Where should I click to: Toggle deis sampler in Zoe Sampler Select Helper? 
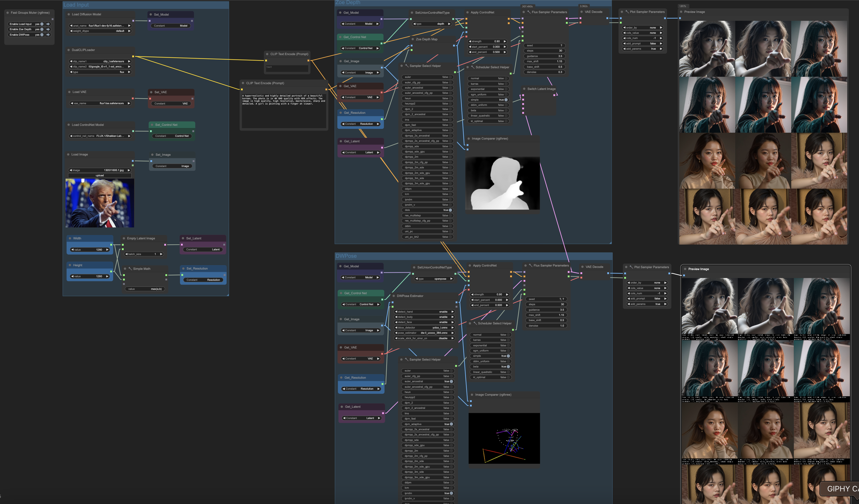click(450, 210)
